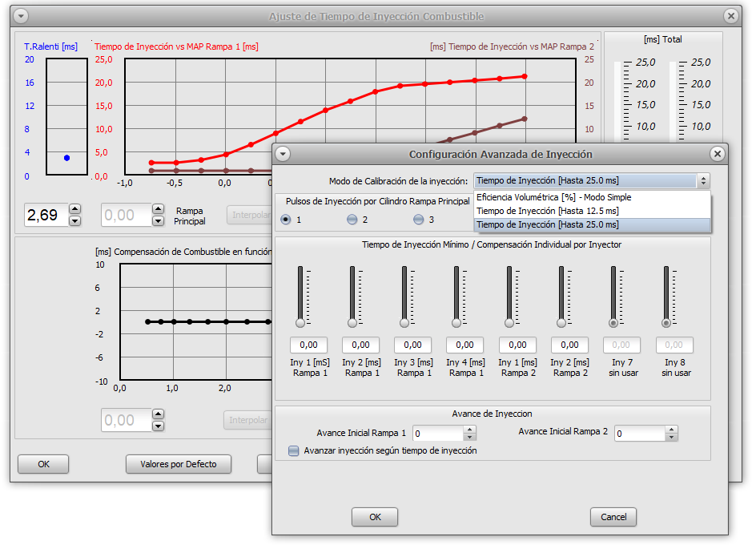Decrease compensation 0,00 value spinner
Image resolution: width=756 pixels, height=545 pixels.
pos(158,426)
